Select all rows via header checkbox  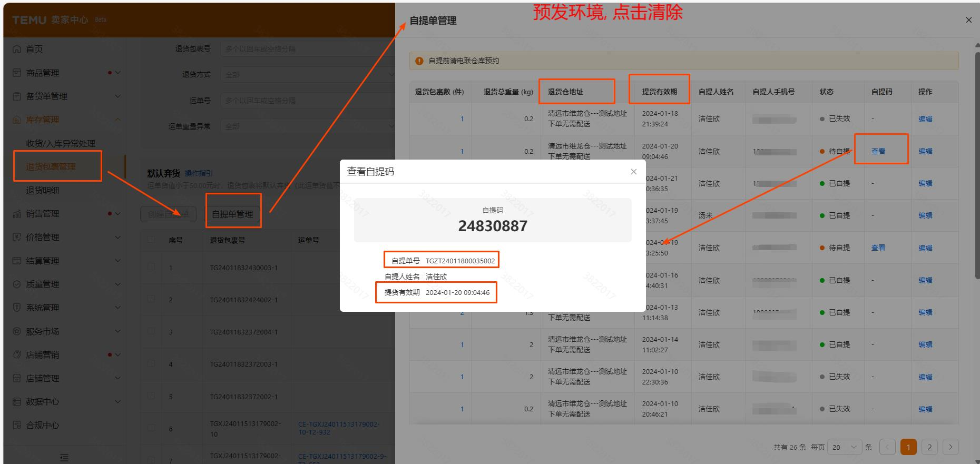point(151,240)
